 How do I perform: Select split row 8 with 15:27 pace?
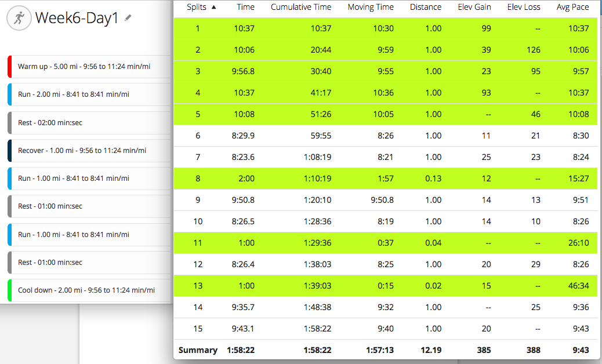[385, 179]
